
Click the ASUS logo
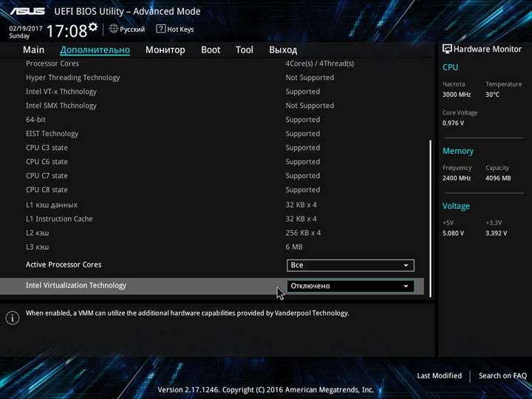pyautogui.click(x=27, y=11)
